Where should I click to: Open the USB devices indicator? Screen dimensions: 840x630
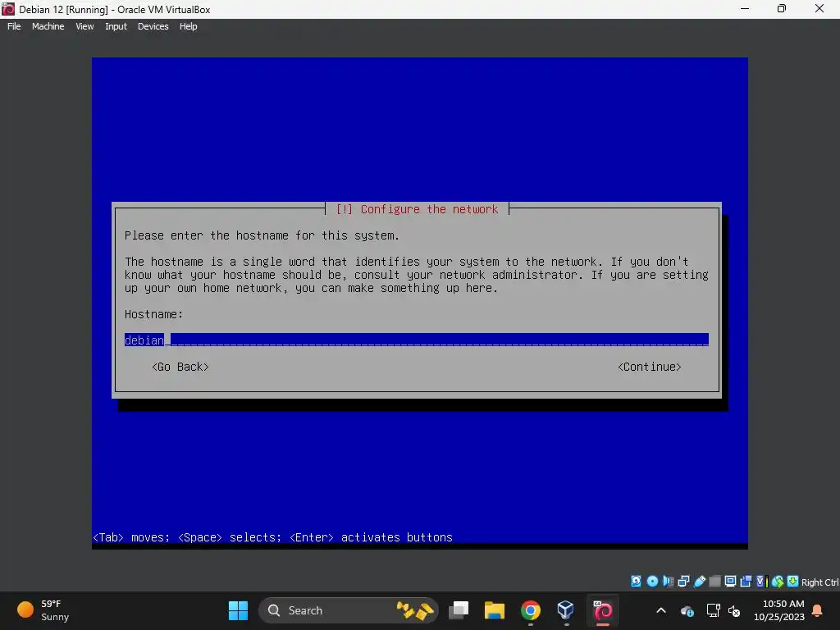coord(699,582)
